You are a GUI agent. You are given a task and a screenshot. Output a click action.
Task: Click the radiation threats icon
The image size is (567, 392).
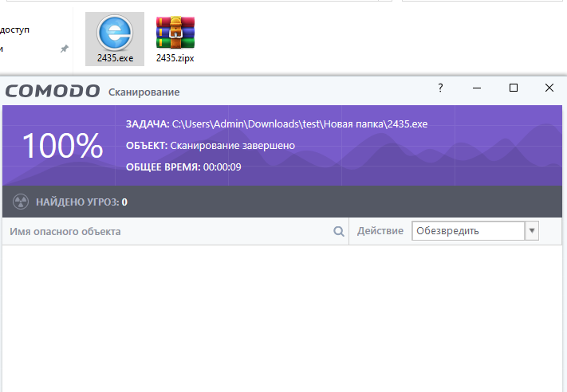[21, 202]
